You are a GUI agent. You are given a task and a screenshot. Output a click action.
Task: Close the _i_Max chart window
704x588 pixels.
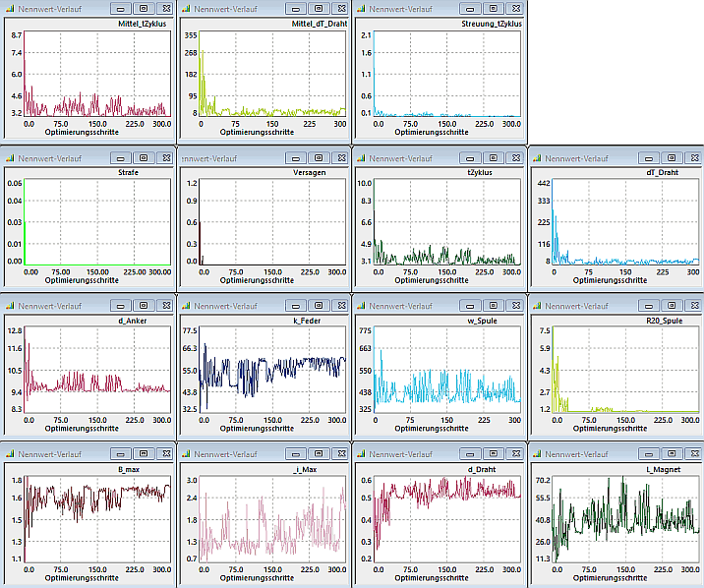click(340, 453)
